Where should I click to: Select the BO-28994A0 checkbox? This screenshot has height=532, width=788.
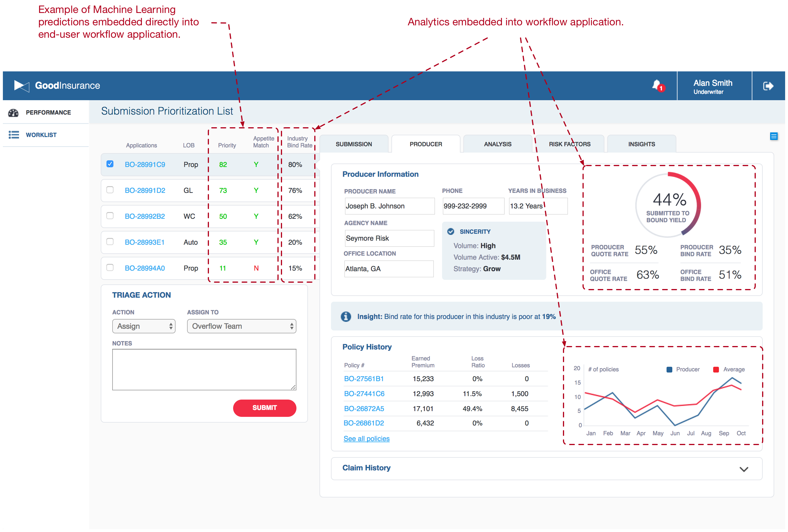point(110,268)
